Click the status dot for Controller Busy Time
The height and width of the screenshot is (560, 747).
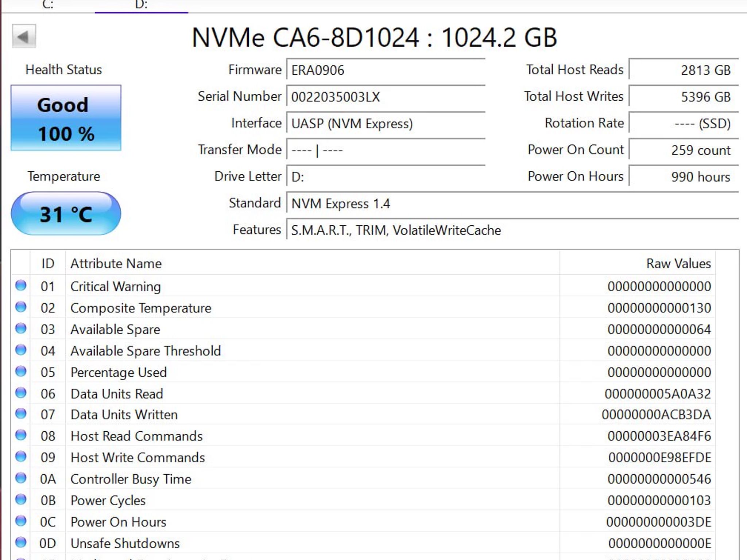coord(21,478)
